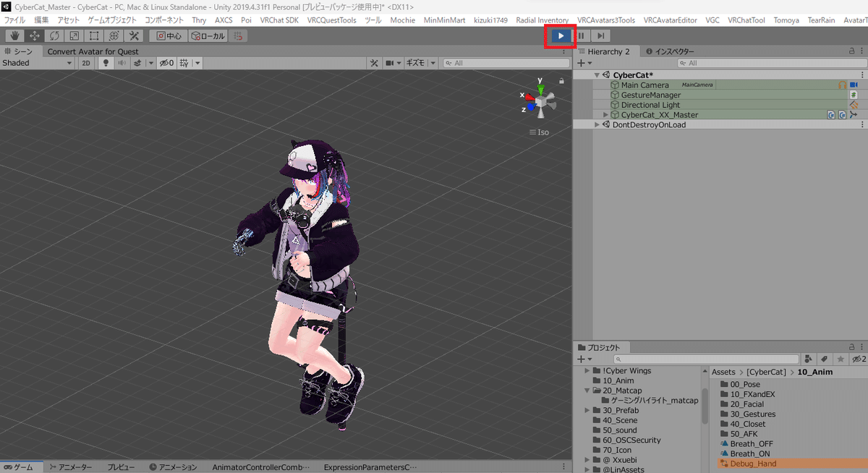
Task: Switch to Convert Avatar for Quest tab
Action: (x=93, y=51)
